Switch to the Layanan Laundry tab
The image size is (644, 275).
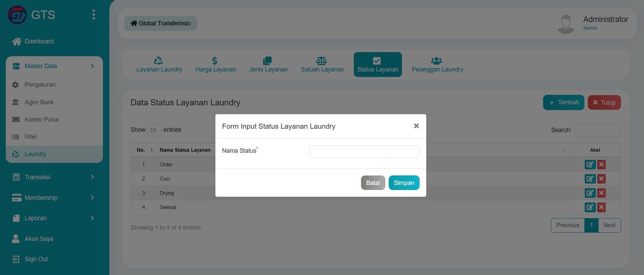coord(159,65)
